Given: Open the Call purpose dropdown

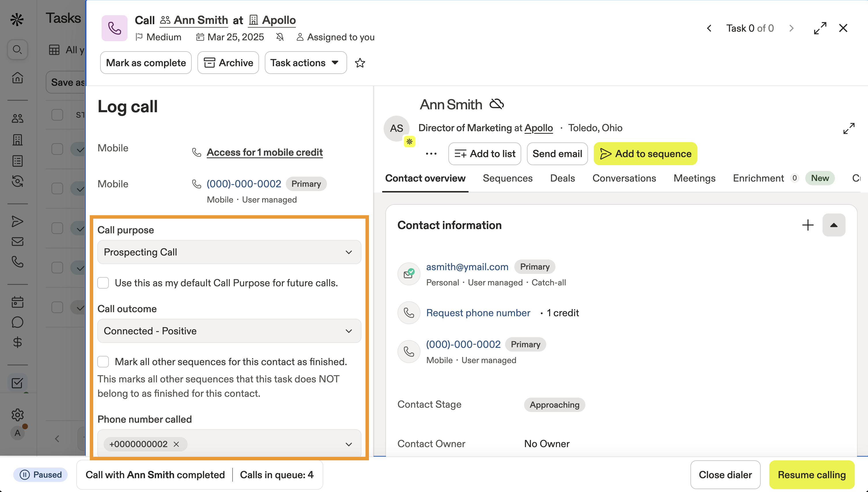Looking at the screenshot, I should coord(229,252).
